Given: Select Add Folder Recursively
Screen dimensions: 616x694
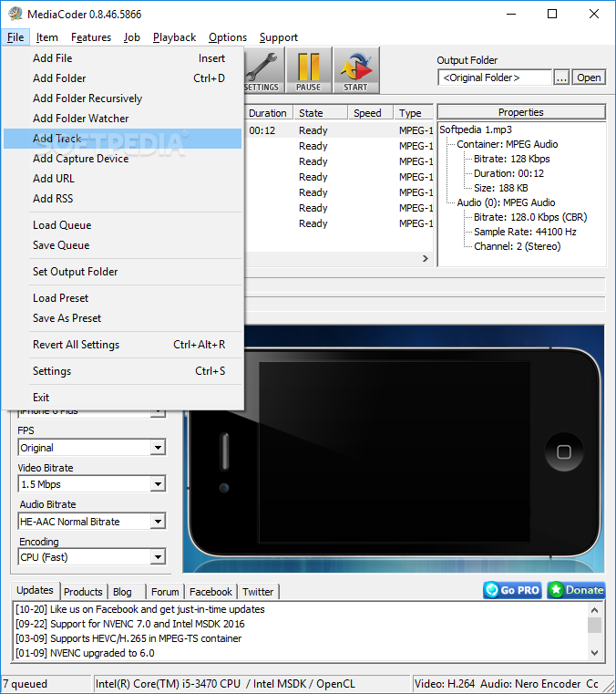Looking at the screenshot, I should tap(122, 98).
